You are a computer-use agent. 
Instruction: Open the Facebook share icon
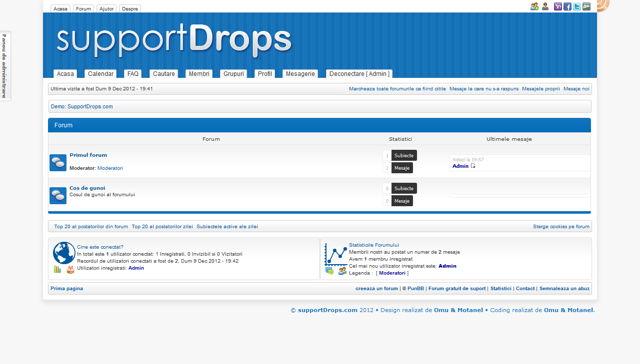point(567,6)
